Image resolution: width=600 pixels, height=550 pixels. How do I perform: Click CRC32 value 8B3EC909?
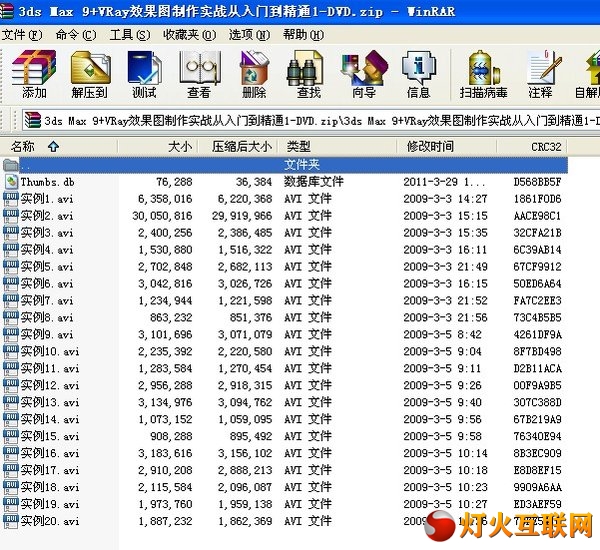[537, 453]
